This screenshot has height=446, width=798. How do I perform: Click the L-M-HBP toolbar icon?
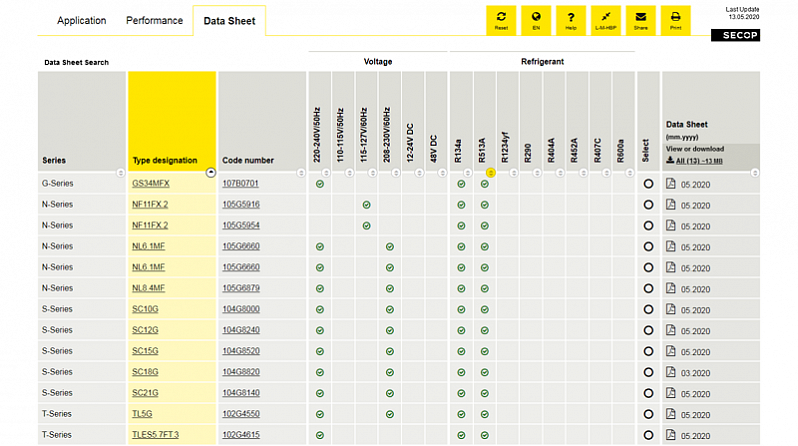pyautogui.click(x=606, y=20)
